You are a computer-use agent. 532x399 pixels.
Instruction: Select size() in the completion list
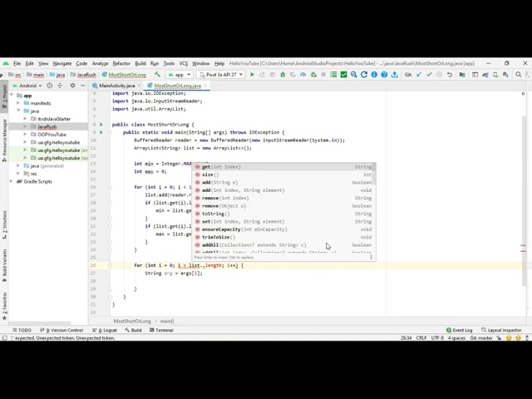point(283,175)
